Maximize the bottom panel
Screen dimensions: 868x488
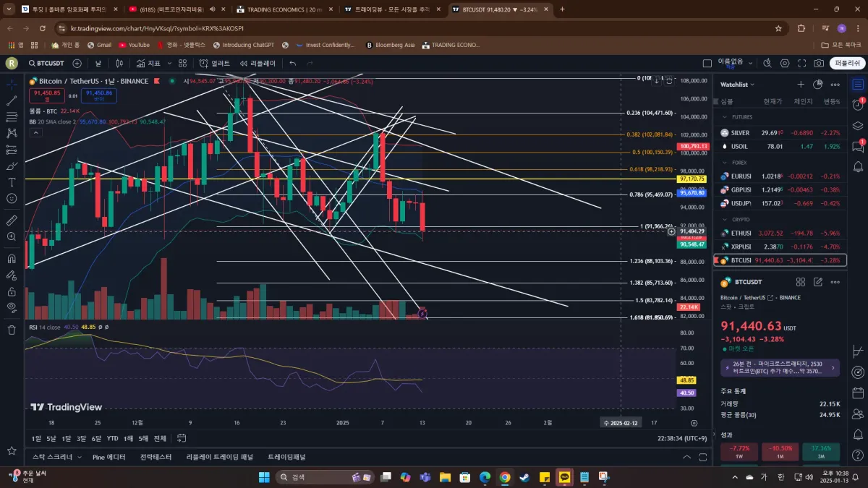click(704, 457)
